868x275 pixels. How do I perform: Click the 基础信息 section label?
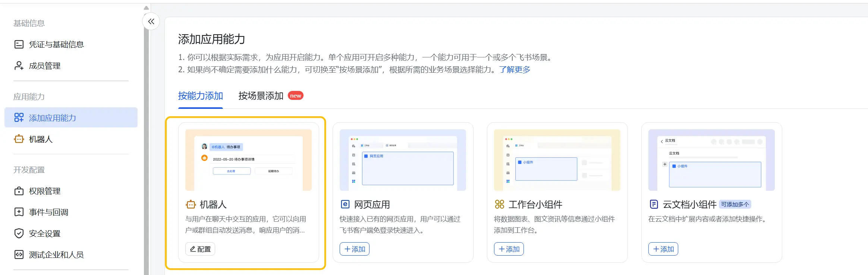[29, 23]
